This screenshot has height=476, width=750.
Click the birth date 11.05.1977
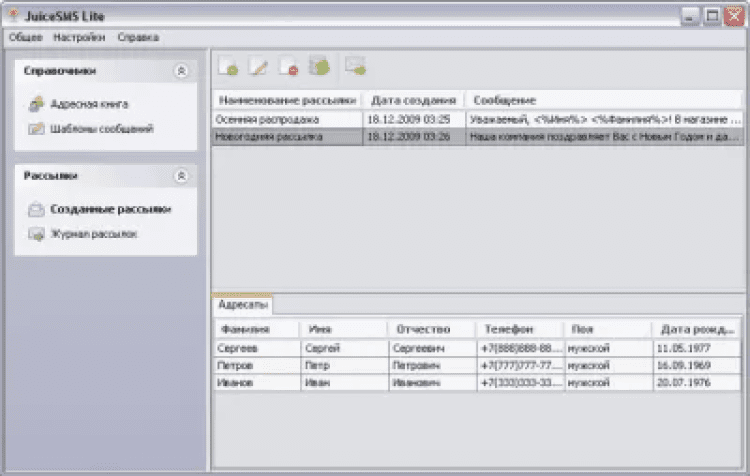(x=697, y=348)
